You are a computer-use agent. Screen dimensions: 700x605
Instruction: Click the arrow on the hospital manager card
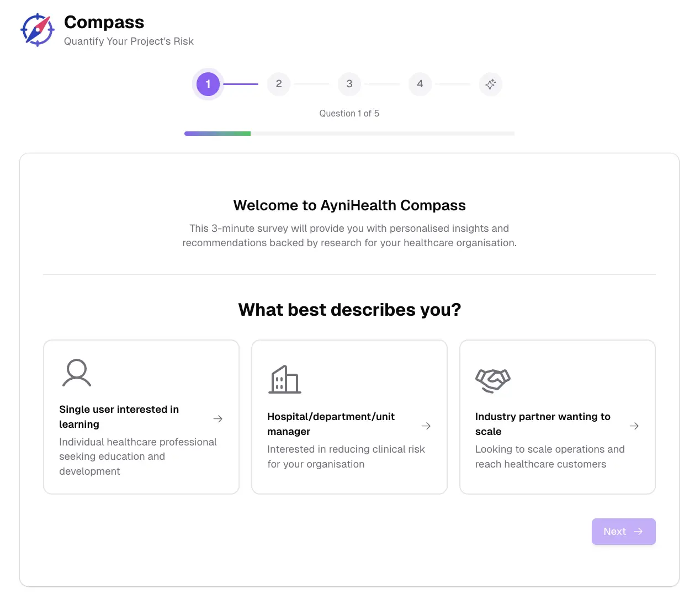426,426
